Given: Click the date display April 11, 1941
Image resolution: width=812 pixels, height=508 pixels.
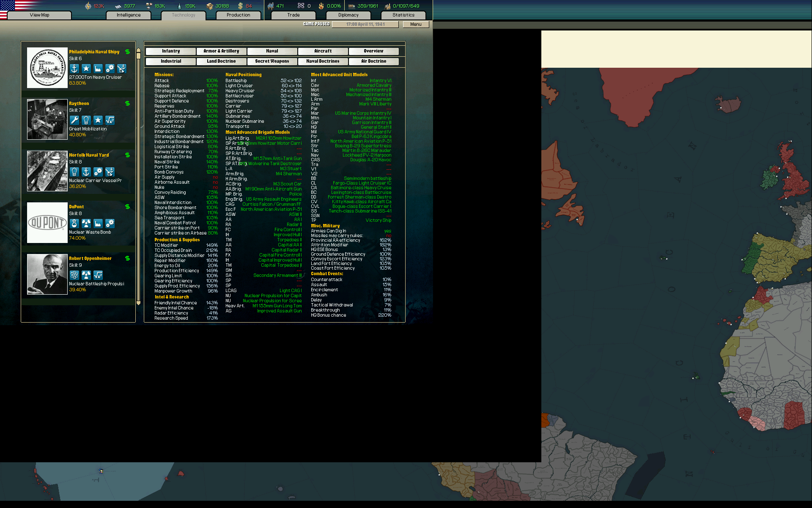Looking at the screenshot, I should click(365, 25).
